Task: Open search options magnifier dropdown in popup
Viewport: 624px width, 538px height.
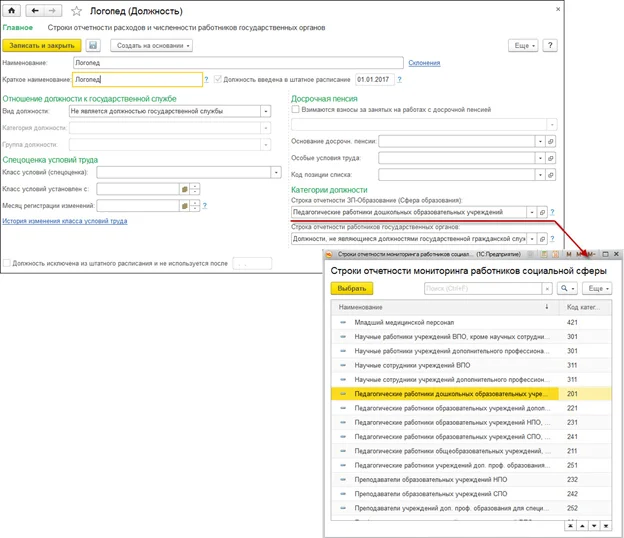Action: [x=567, y=288]
